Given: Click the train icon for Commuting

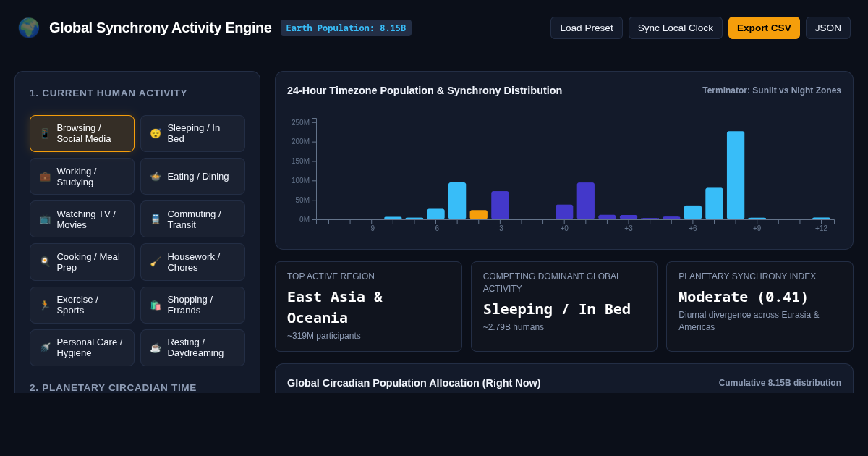Looking at the screenshot, I should pyautogui.click(x=156, y=219).
